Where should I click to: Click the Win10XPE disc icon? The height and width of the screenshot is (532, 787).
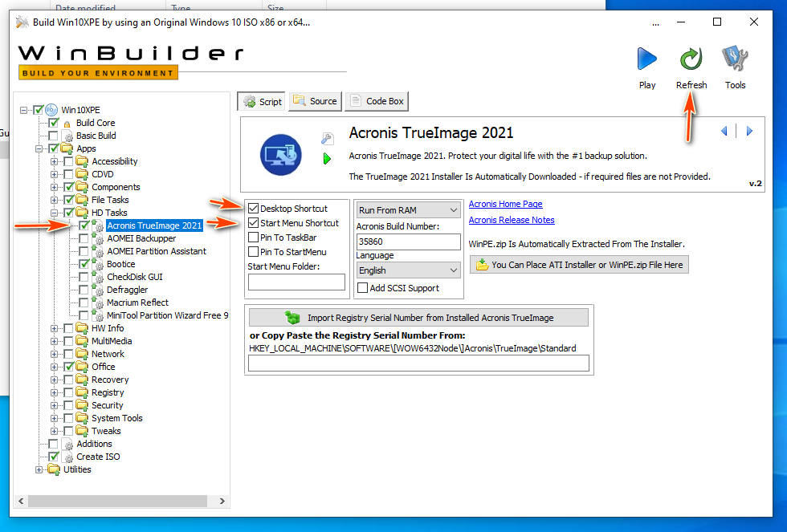[x=51, y=110]
